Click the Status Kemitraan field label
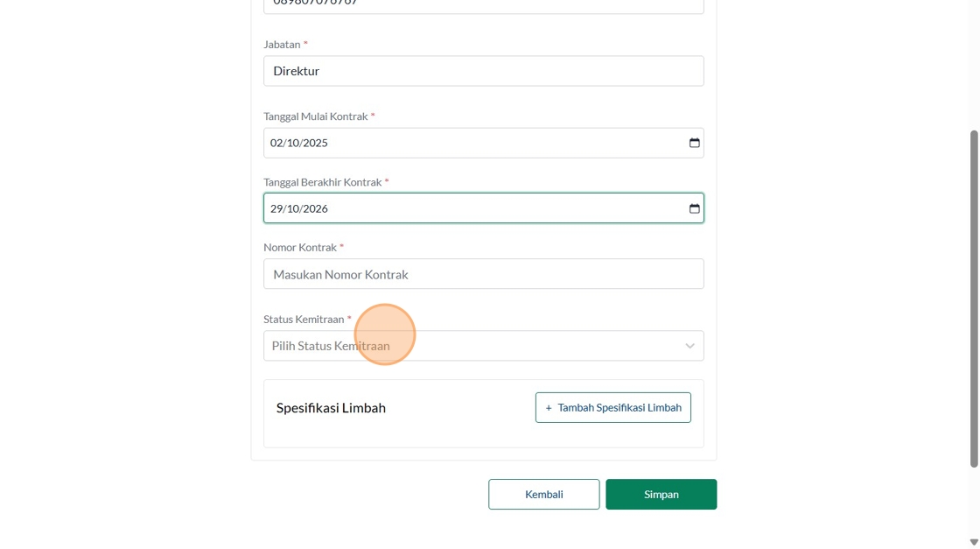Viewport: 980px width, 549px height. [x=304, y=320]
